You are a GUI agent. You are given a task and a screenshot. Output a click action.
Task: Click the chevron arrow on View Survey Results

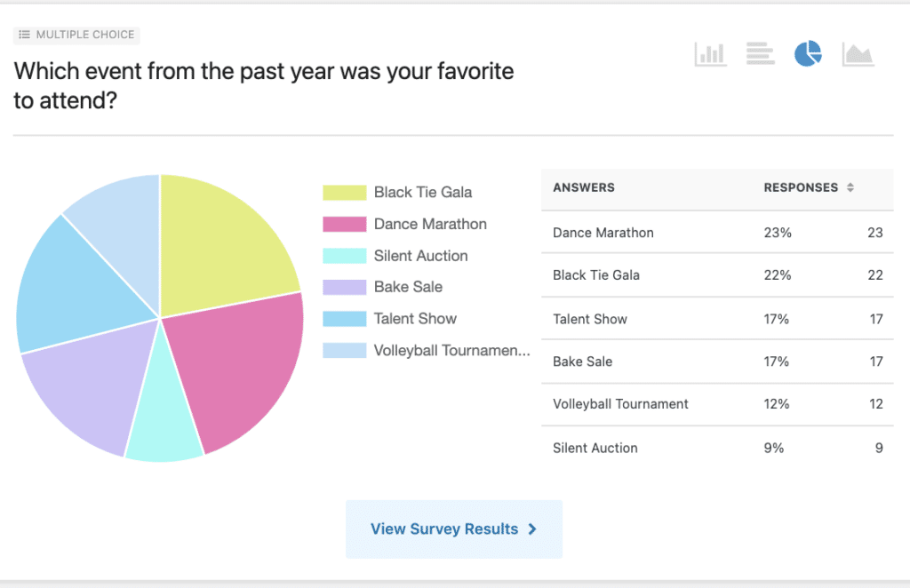tap(532, 529)
